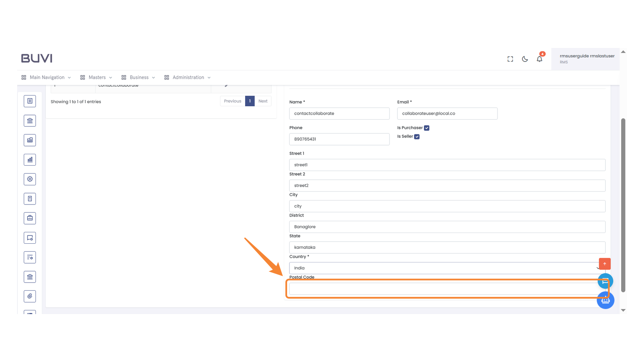The height and width of the screenshot is (362, 644).
Task: Click the briefcase icon in the sidebar
Action: (x=30, y=218)
